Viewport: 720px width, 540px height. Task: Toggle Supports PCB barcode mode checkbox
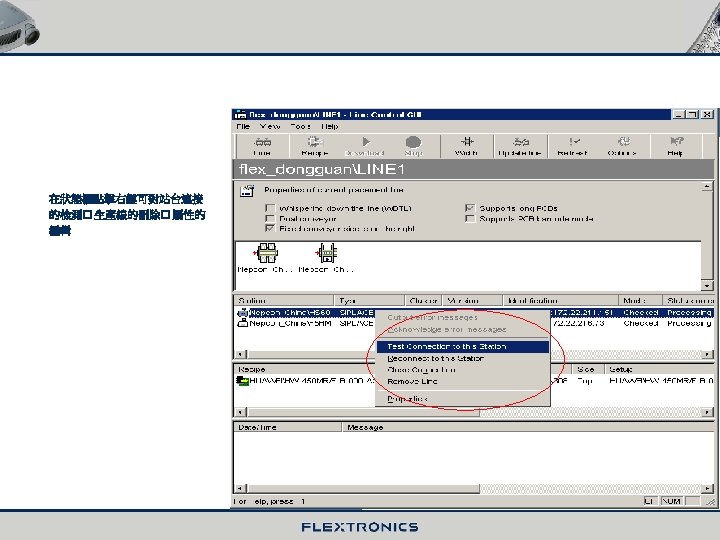pyautogui.click(x=470, y=219)
